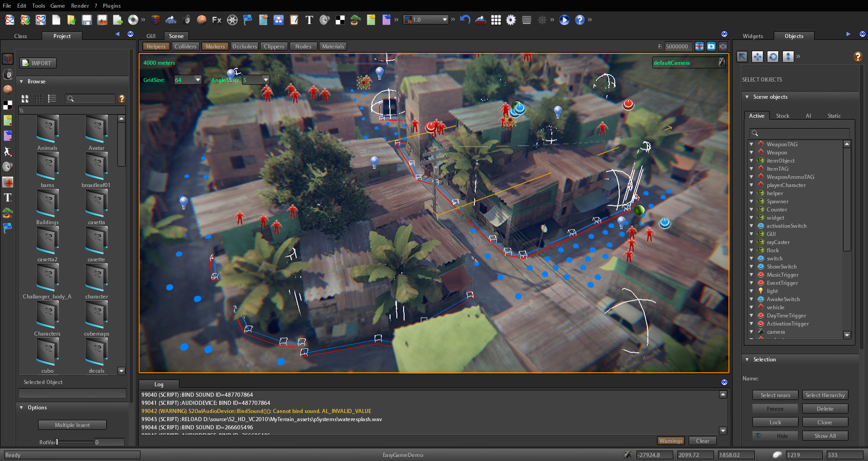Expand the playerCharacter tree entry
The width and height of the screenshot is (868, 461).
752,185
